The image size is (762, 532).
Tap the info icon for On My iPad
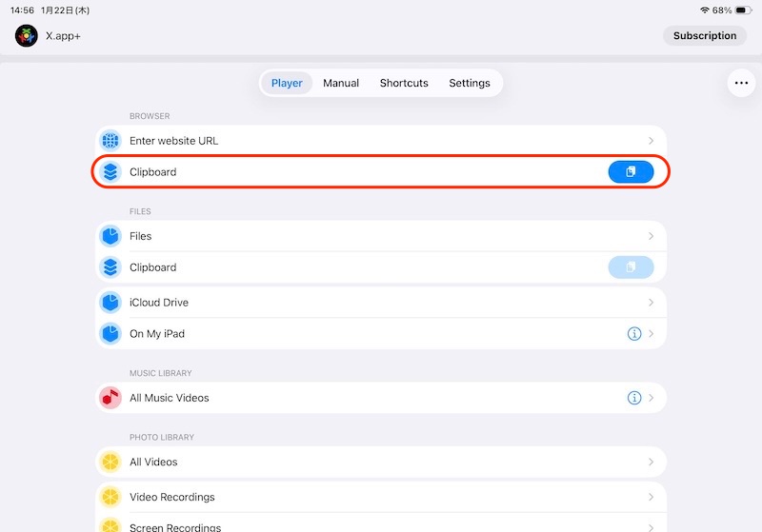[x=634, y=334]
